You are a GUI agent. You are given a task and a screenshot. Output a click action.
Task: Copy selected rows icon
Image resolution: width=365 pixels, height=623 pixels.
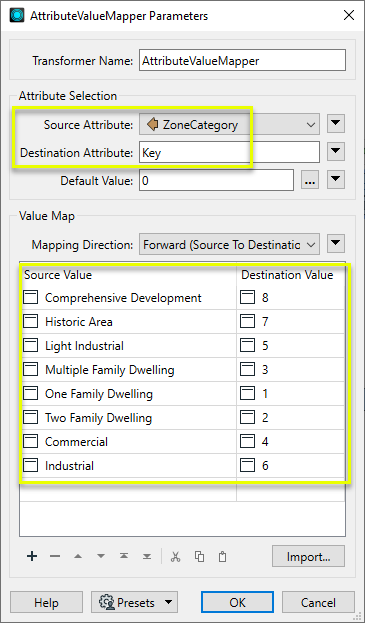pos(199,556)
